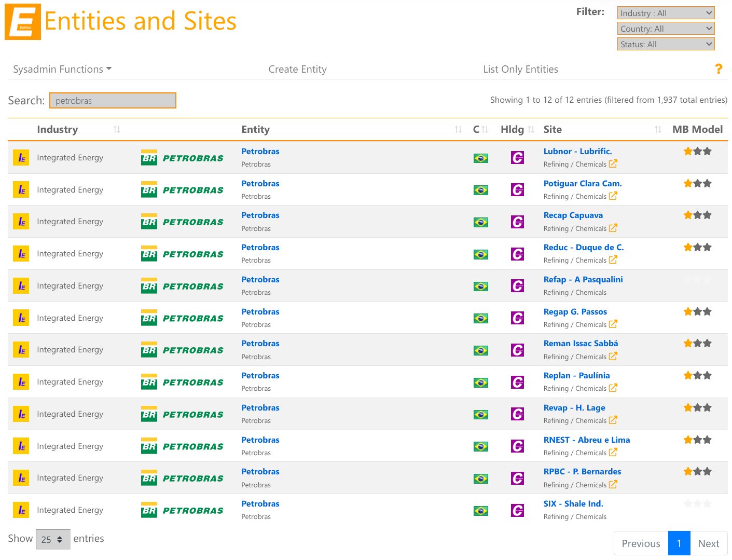Open the Country filter dropdown
Screen dimensions: 732x560
666,29
